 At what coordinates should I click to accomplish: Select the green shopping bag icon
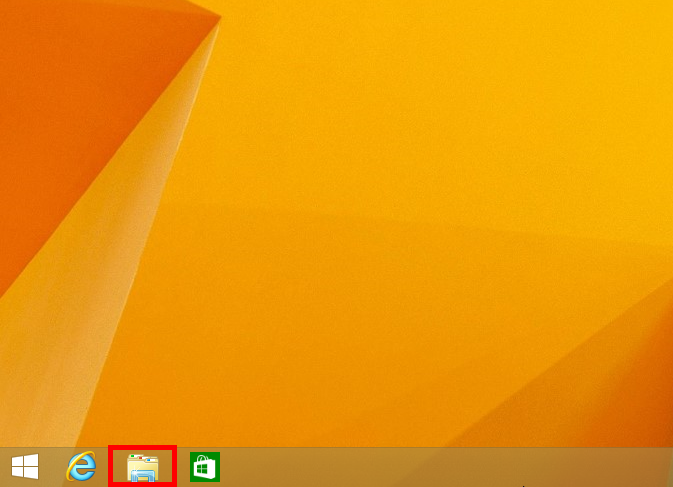tap(205, 467)
